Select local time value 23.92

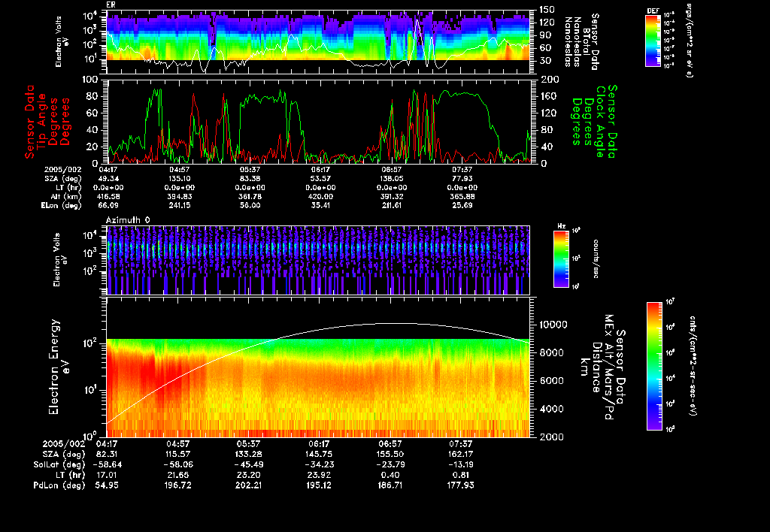[x=319, y=475]
